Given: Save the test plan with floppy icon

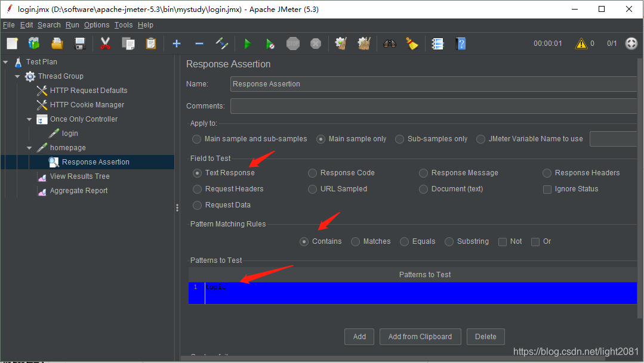Looking at the screenshot, I should pos(79,44).
